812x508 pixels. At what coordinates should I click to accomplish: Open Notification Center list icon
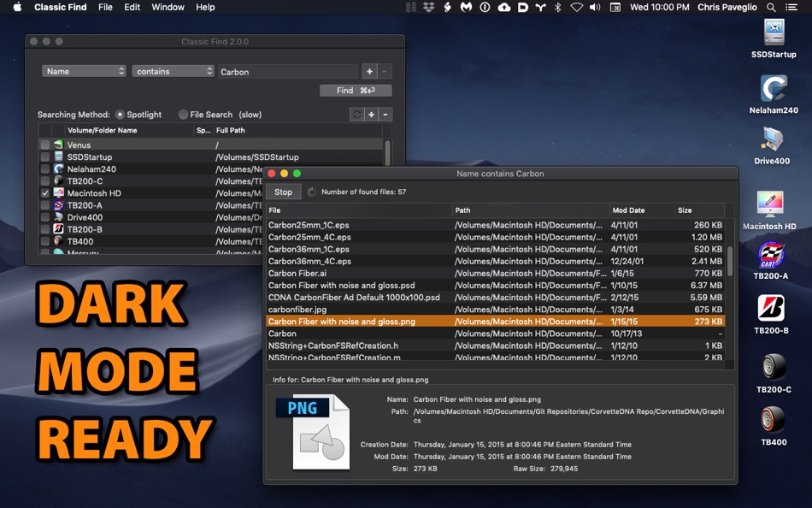pos(791,7)
